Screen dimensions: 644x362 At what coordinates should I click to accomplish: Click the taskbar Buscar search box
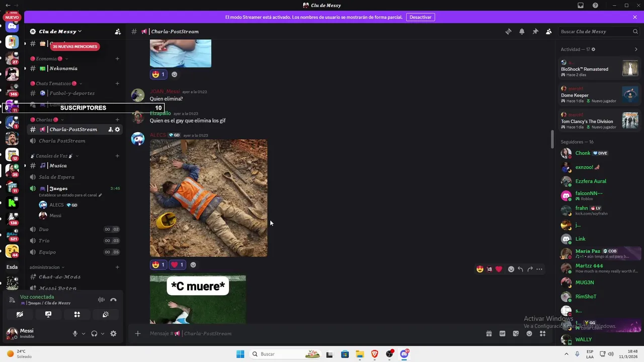(x=285, y=354)
